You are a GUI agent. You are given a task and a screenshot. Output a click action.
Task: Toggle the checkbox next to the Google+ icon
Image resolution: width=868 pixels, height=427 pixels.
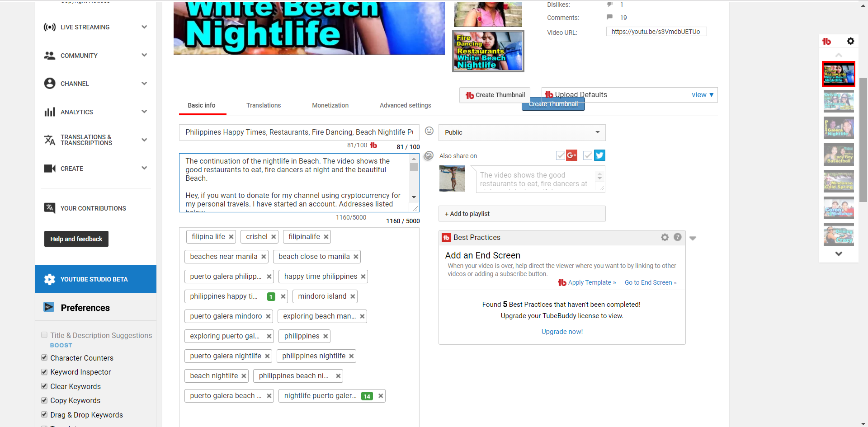tap(561, 155)
